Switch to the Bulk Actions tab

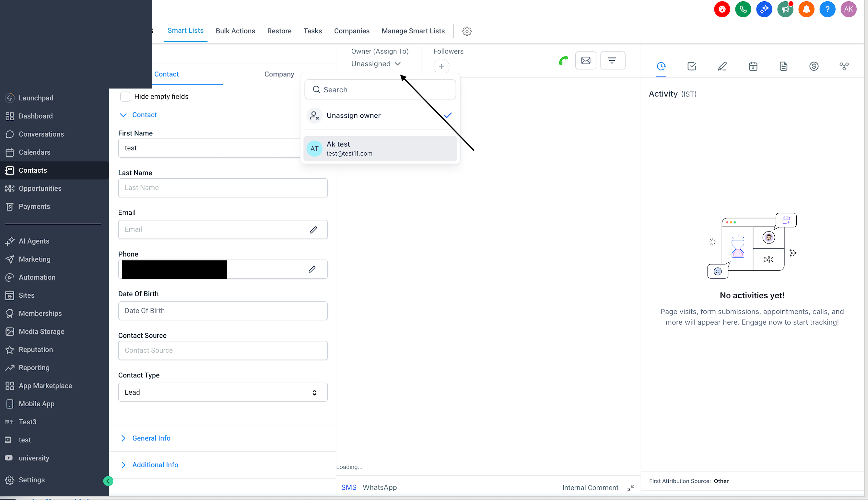235,31
